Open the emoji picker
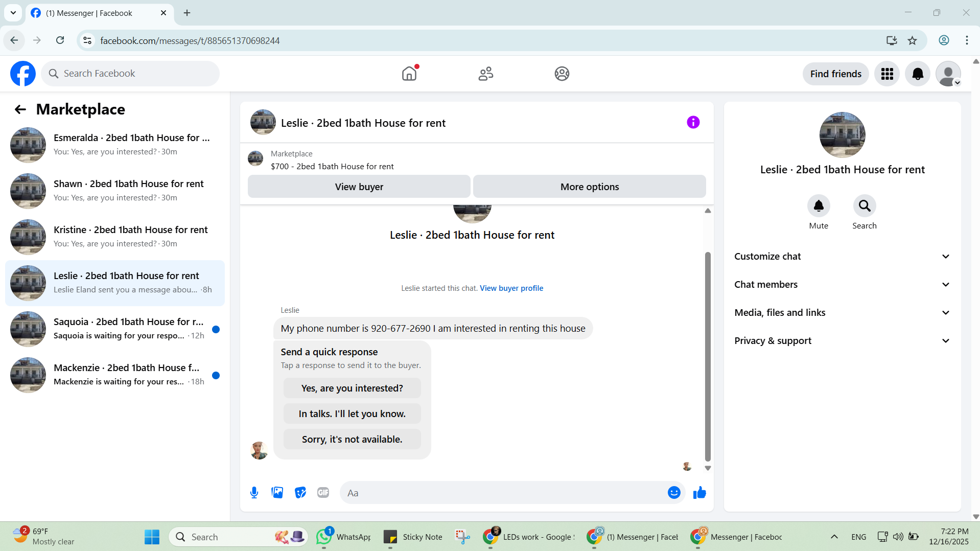This screenshot has height=551, width=980. pos(674,493)
